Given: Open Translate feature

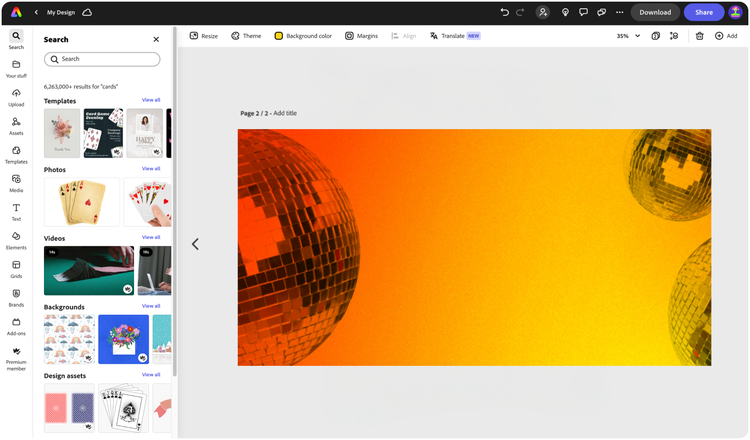Looking at the screenshot, I should pyautogui.click(x=454, y=36).
